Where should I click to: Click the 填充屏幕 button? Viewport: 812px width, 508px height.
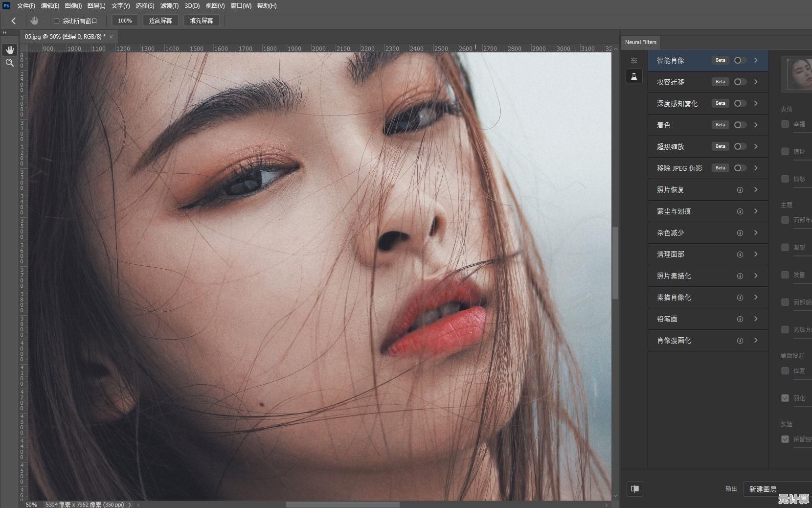pos(202,21)
